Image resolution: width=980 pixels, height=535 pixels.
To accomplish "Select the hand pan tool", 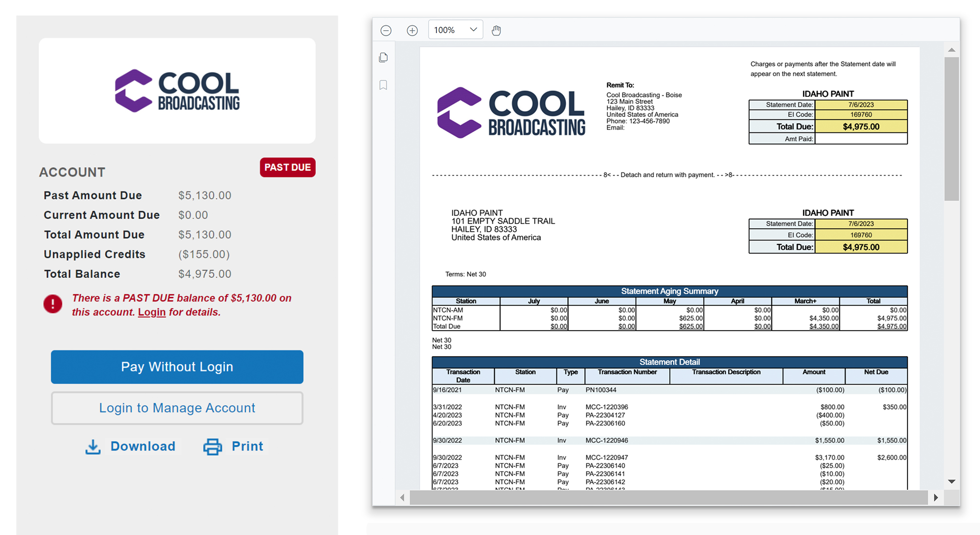I will [496, 30].
